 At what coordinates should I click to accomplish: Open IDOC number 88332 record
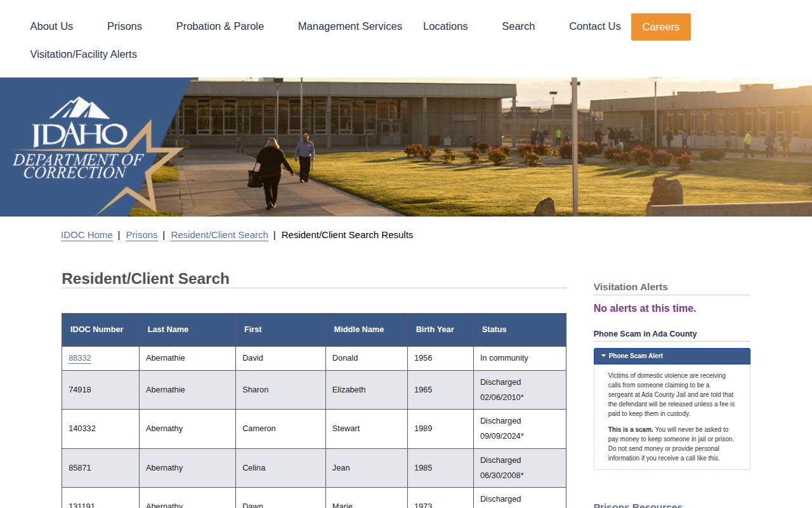(80, 358)
